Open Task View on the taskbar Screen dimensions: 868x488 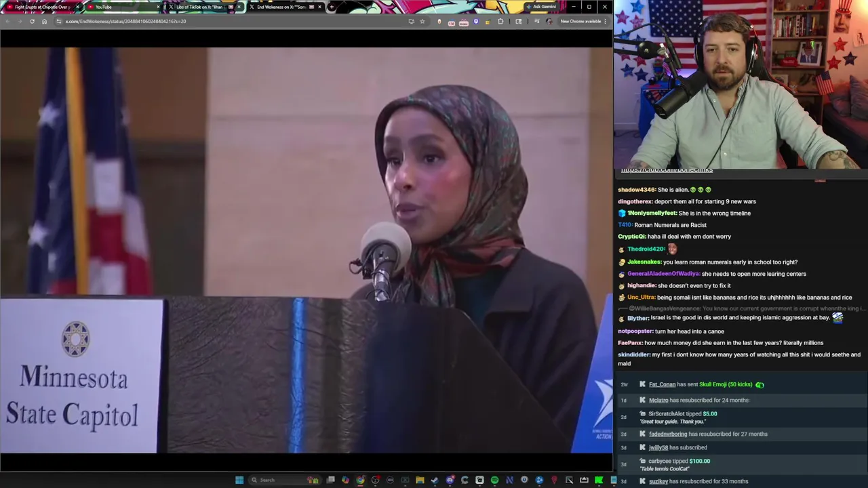pyautogui.click(x=330, y=480)
